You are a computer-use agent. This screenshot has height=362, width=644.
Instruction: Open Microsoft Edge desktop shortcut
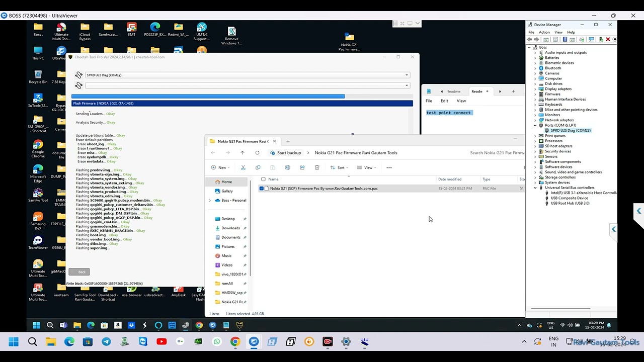pos(38,172)
